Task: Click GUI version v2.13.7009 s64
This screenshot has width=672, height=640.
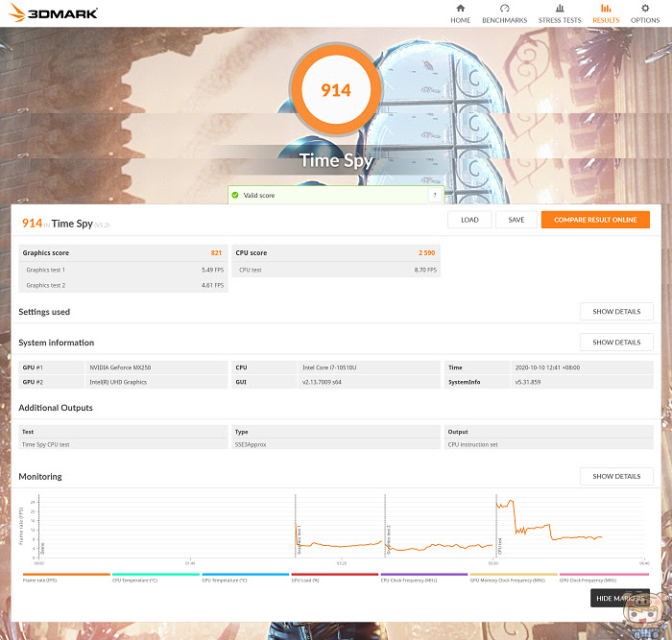Action: coord(322,382)
